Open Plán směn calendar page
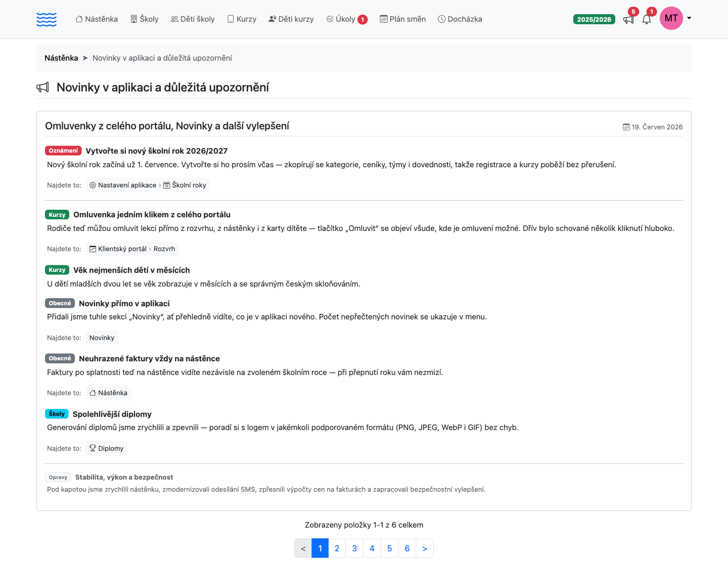 403,19
